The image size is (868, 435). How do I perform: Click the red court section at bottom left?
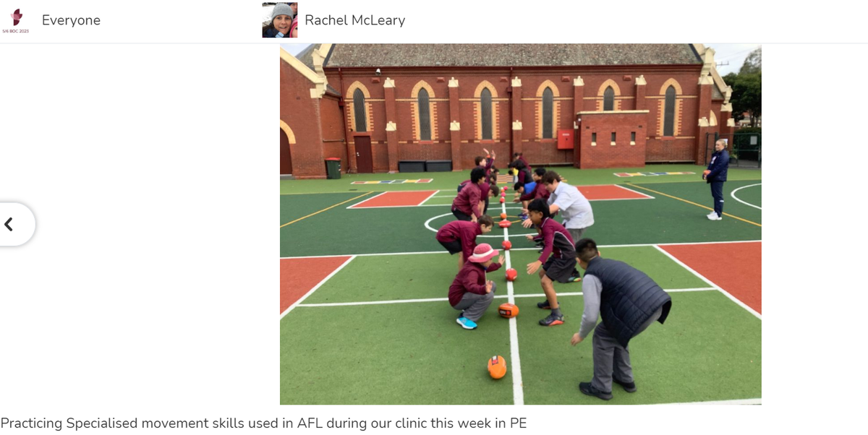click(311, 279)
